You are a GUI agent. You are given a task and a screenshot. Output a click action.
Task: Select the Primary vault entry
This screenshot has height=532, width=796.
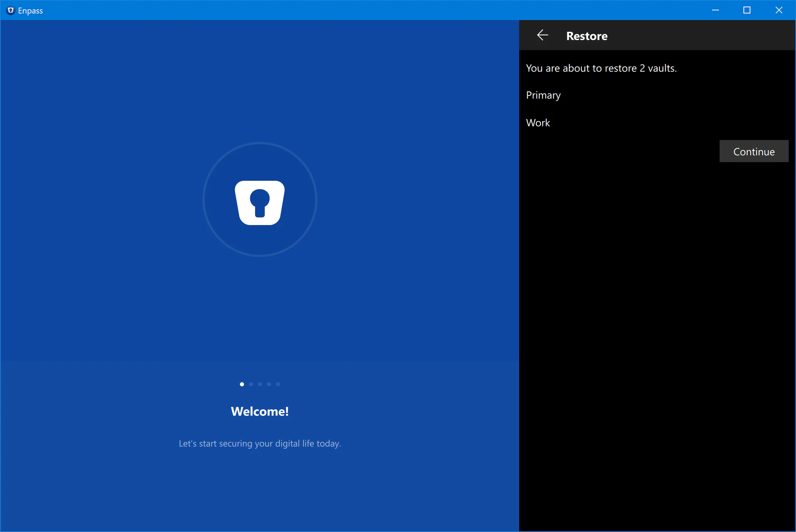click(543, 95)
